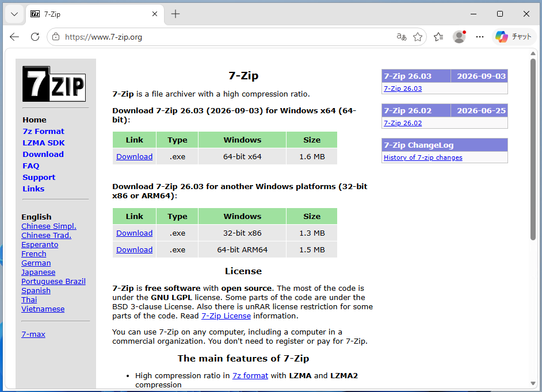Open the 7z Format page
Screen dimensions: 542x392
43,132
